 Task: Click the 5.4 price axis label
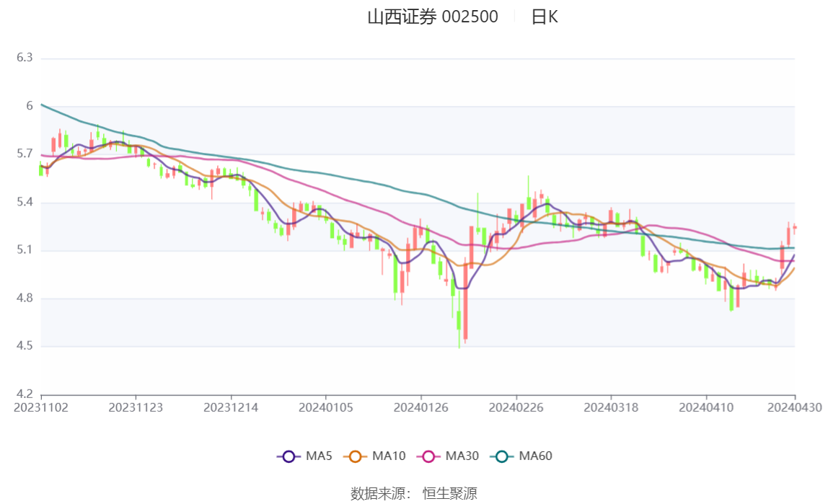coord(25,203)
